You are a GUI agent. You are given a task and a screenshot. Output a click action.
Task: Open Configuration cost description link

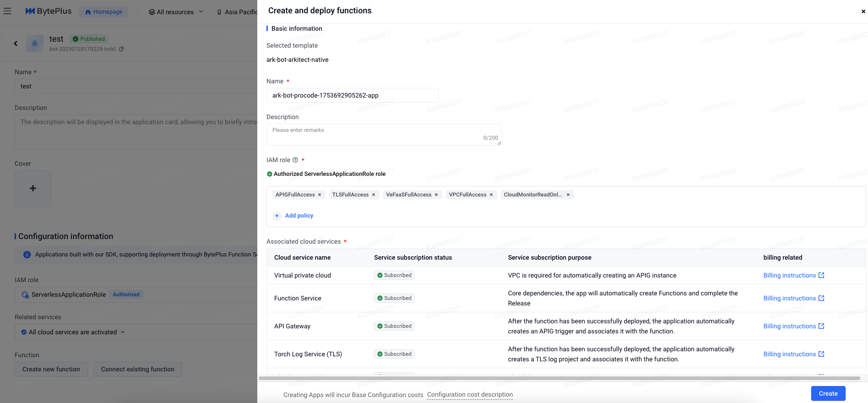click(x=470, y=395)
